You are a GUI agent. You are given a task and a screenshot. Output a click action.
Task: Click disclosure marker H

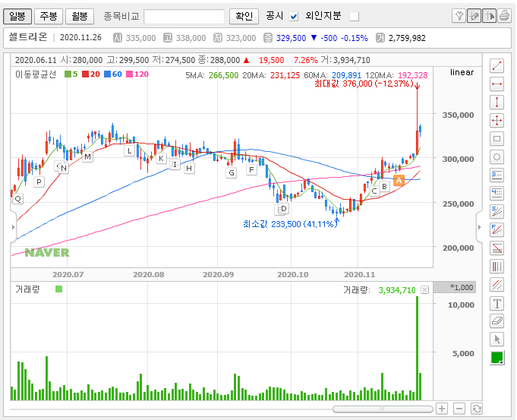point(189,169)
